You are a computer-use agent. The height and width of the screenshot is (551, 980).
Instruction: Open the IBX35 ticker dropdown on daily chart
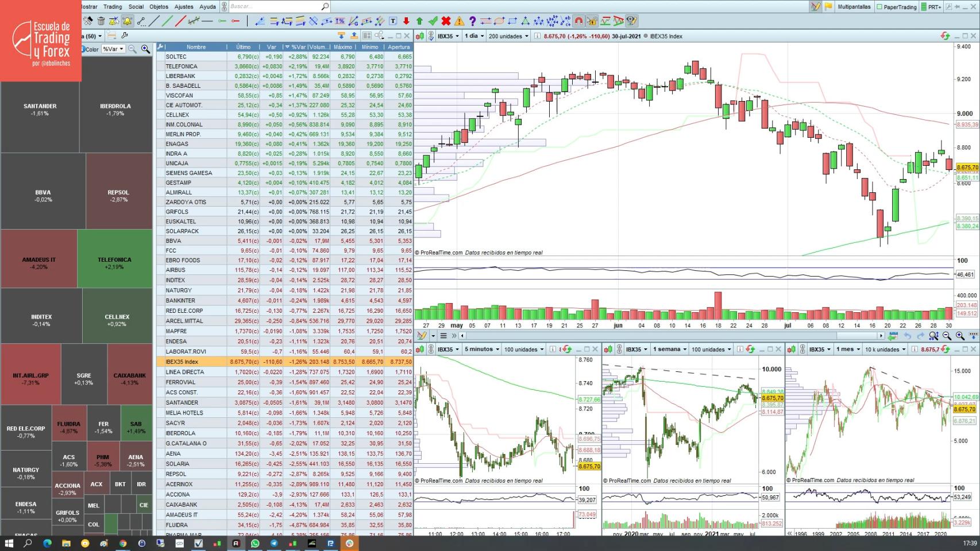tap(448, 36)
